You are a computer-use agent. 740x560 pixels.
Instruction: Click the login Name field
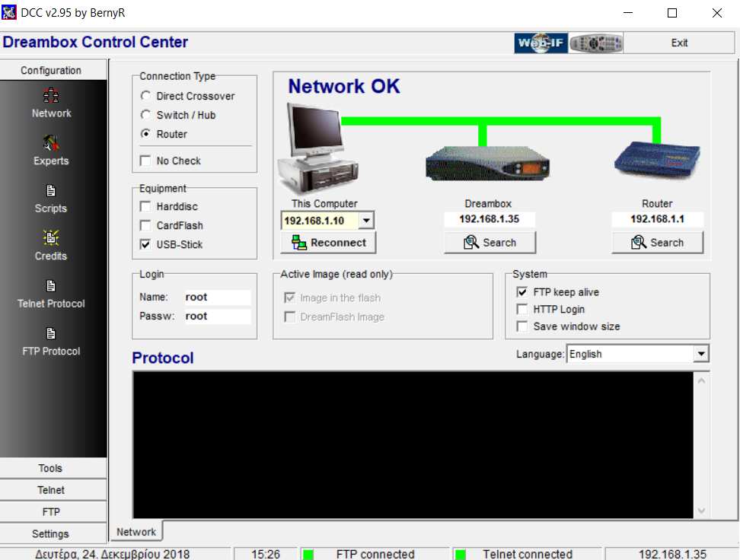[218, 297]
